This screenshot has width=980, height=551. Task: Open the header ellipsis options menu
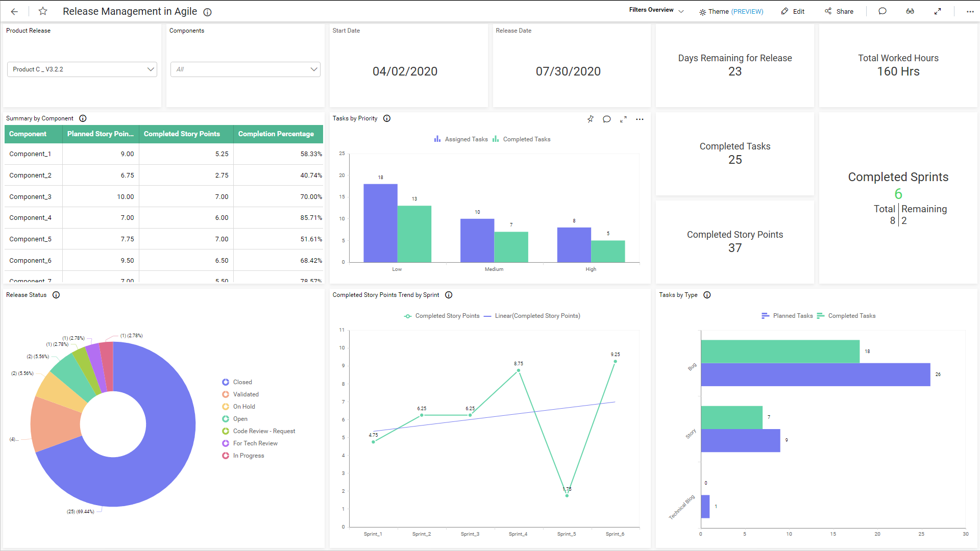click(x=970, y=11)
